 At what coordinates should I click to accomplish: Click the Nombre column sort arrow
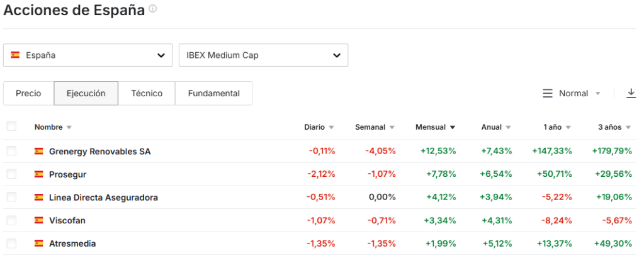[x=69, y=128]
